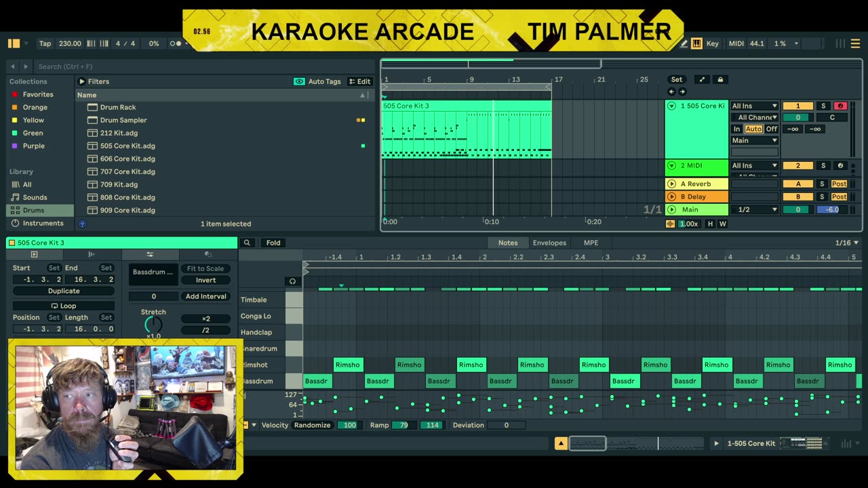Select the 808 Core Kit.adg file
This screenshot has width=868, height=488.
click(127, 197)
